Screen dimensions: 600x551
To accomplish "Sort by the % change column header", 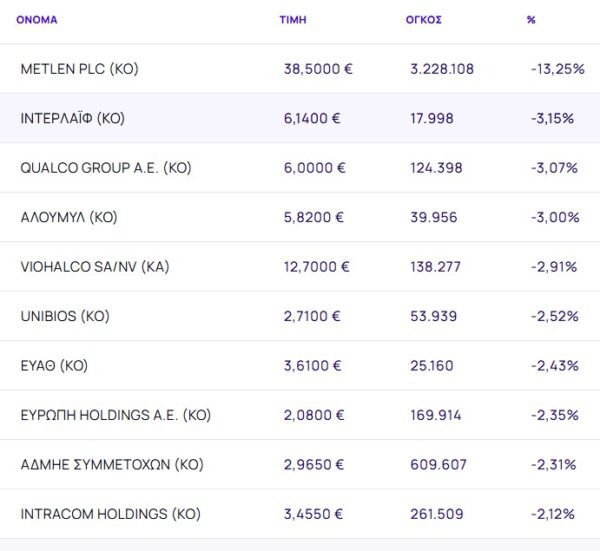I will tap(531, 20).
